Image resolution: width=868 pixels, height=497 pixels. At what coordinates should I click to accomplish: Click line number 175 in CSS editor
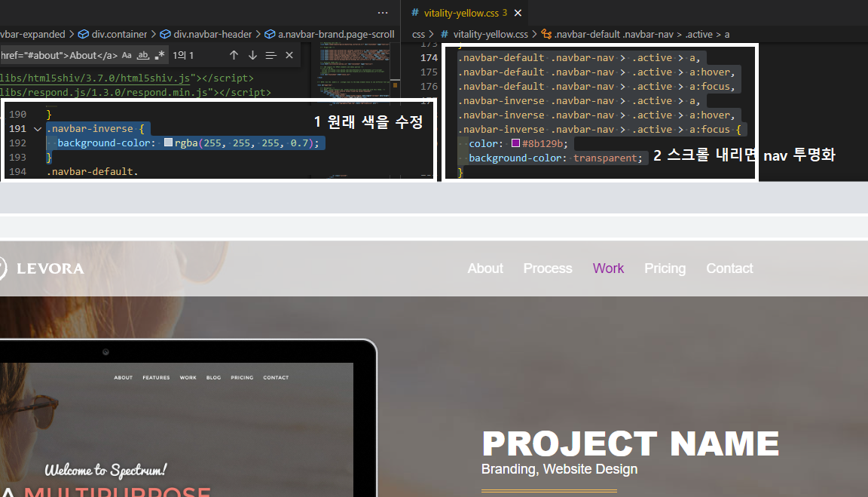point(429,72)
